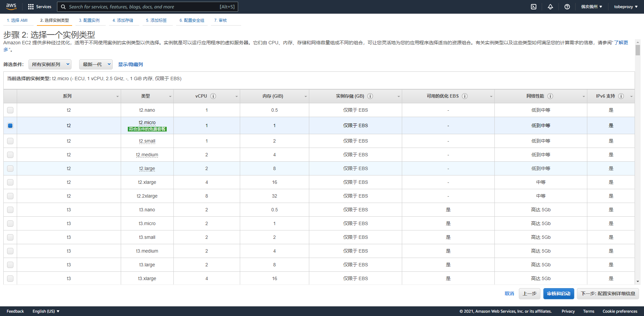Sort by the 类型 column arrow
Screen dimensions: 644x316
pyautogui.click(x=170, y=97)
